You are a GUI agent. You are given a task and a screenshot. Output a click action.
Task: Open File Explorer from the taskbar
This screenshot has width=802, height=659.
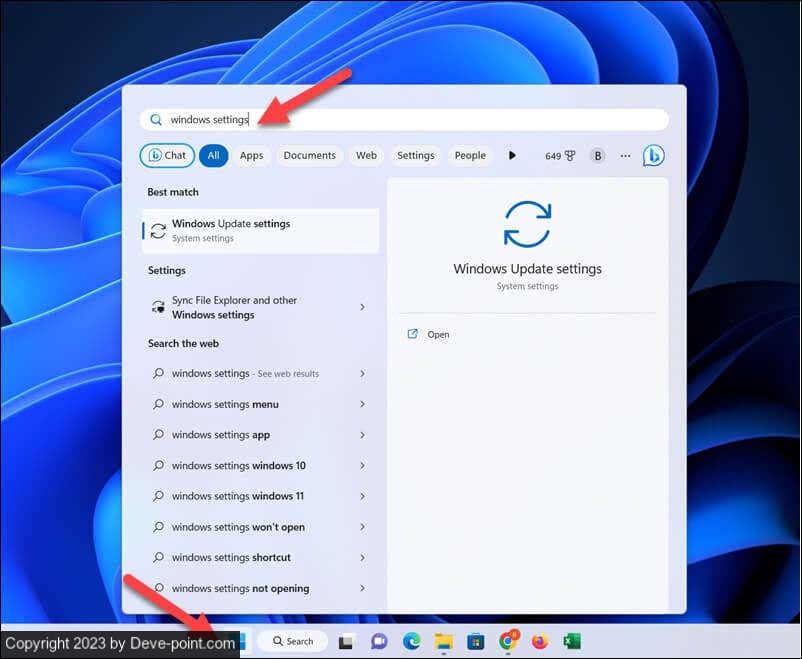coord(443,641)
